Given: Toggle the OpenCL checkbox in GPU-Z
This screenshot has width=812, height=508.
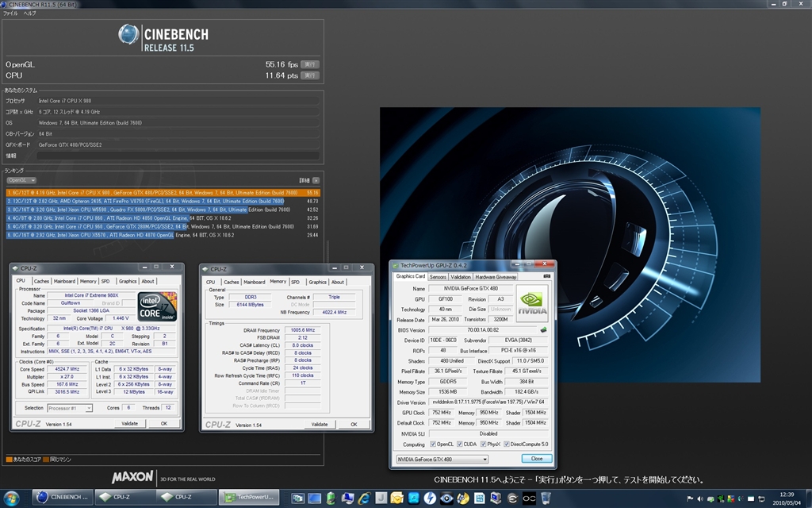Looking at the screenshot, I should pyautogui.click(x=433, y=444).
